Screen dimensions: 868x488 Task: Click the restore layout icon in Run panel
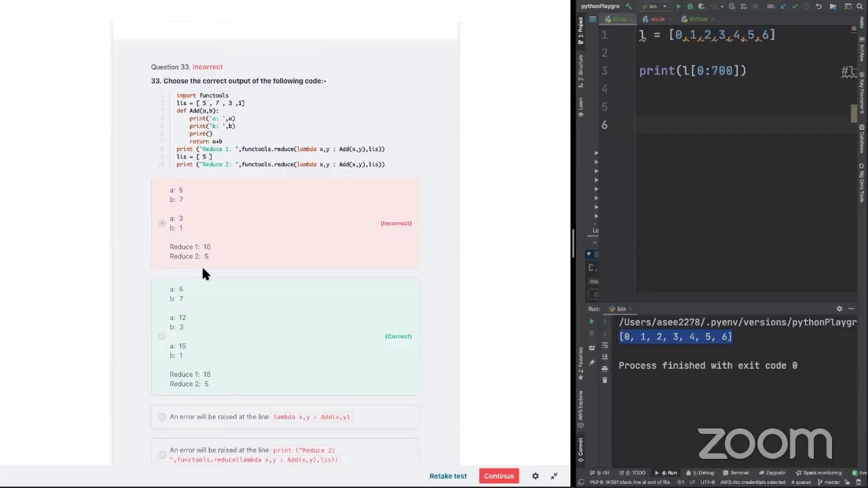[x=591, y=348]
